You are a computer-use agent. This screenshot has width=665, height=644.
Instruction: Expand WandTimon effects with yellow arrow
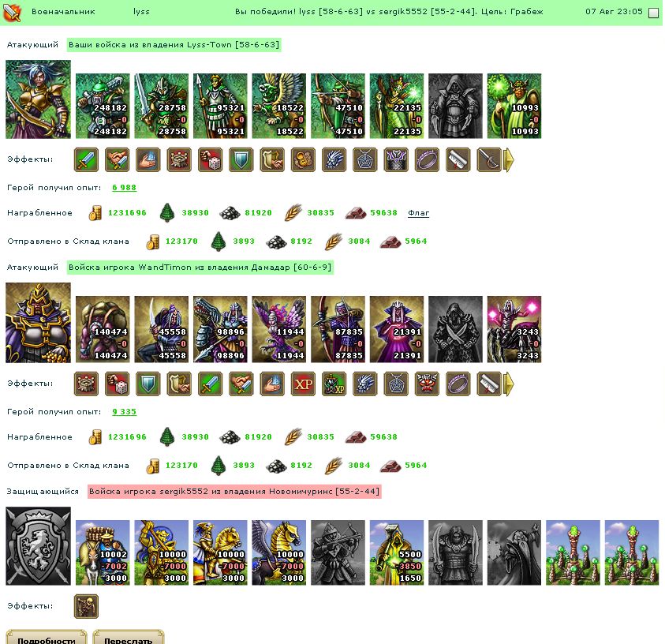point(509,384)
